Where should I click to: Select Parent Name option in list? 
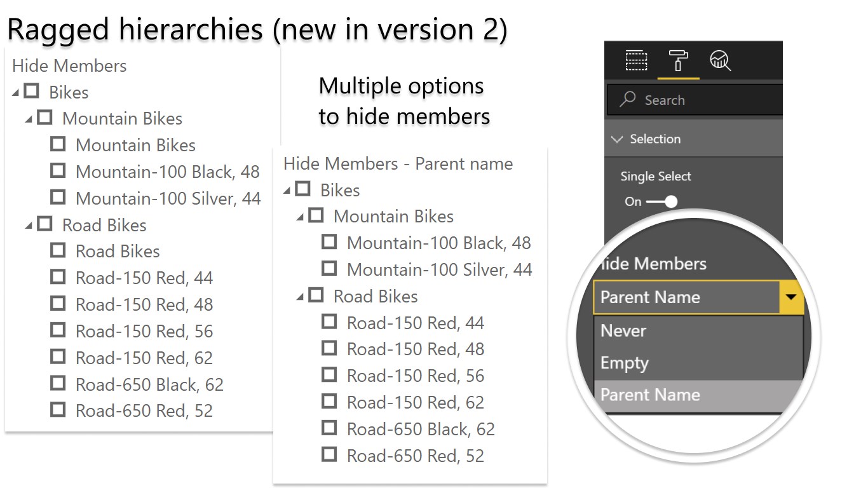[650, 395]
